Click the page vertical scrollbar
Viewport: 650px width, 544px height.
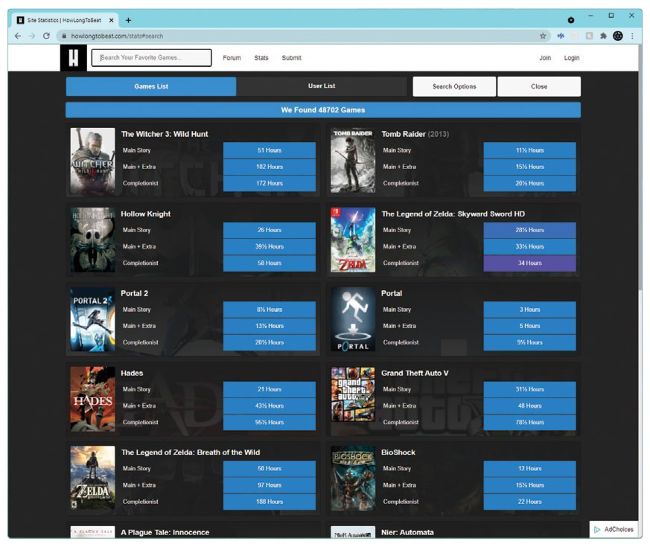(x=640, y=166)
